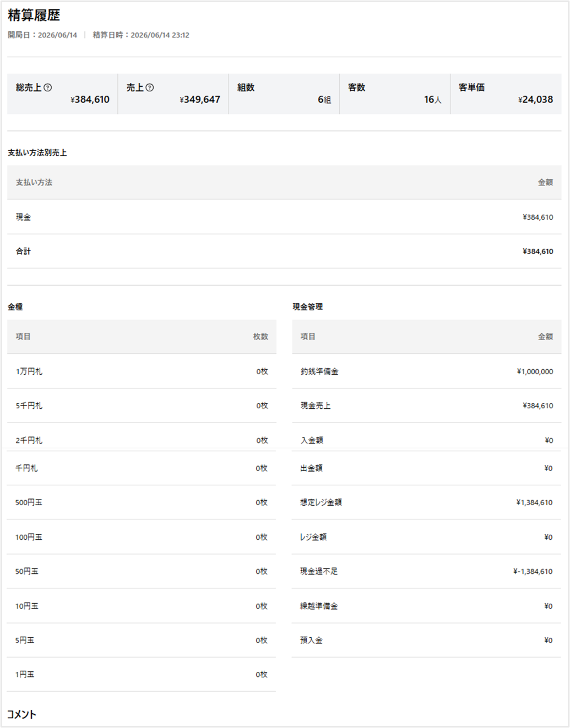Click the 支払い方法別売上 section heading

tap(37, 153)
